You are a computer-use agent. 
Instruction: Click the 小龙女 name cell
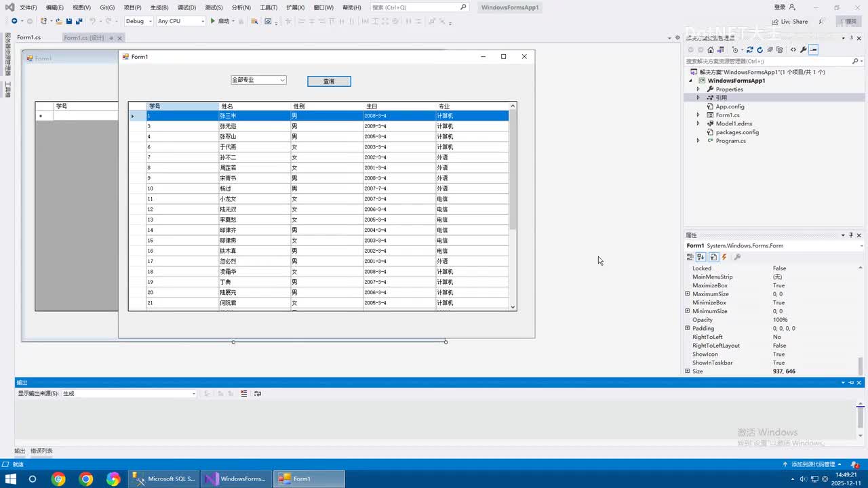255,199
